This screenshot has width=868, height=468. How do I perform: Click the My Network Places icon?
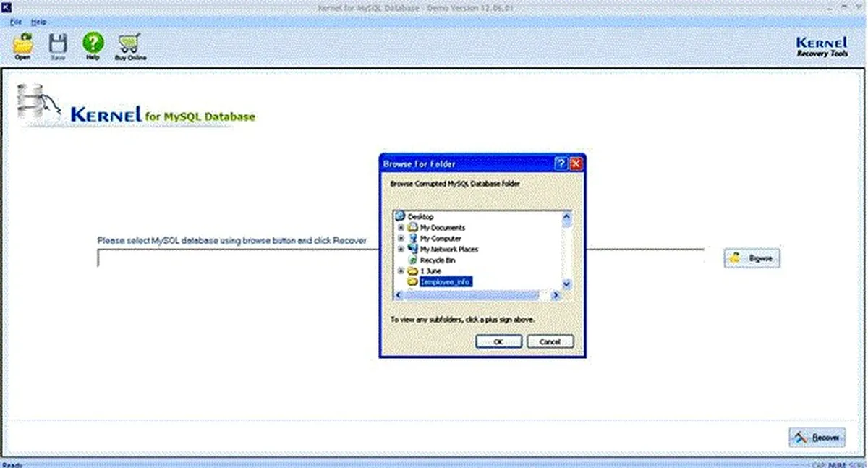pos(413,249)
